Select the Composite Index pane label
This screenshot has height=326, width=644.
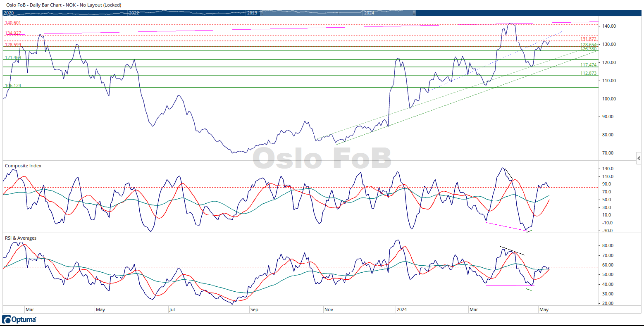pyautogui.click(x=23, y=166)
